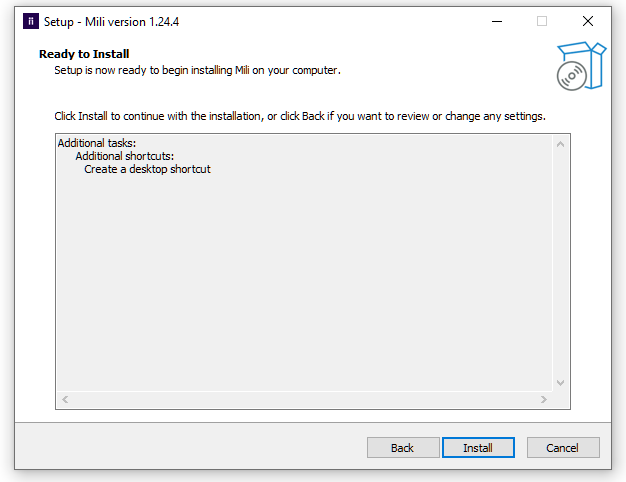Click the Mili app icon in title bar
The image size is (626, 482).
click(x=30, y=21)
